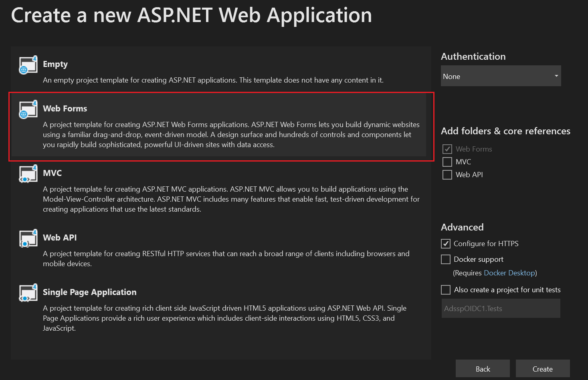Uncheck Configure for HTTPS
Image resolution: width=588 pixels, height=380 pixels.
[446, 244]
